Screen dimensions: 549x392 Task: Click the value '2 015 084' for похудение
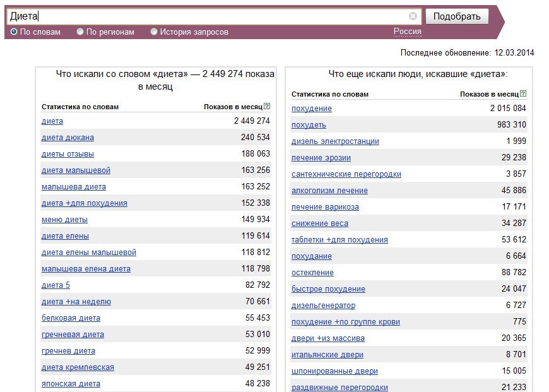coord(508,108)
